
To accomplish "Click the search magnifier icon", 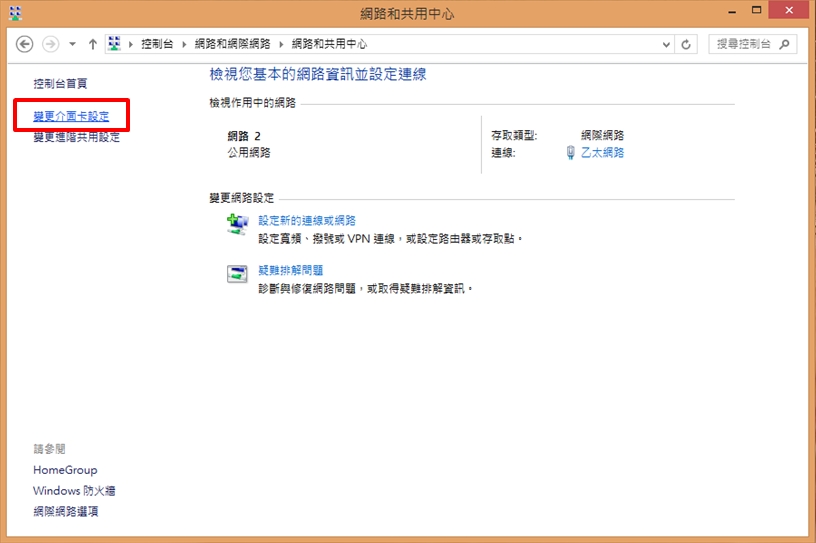I will (785, 44).
